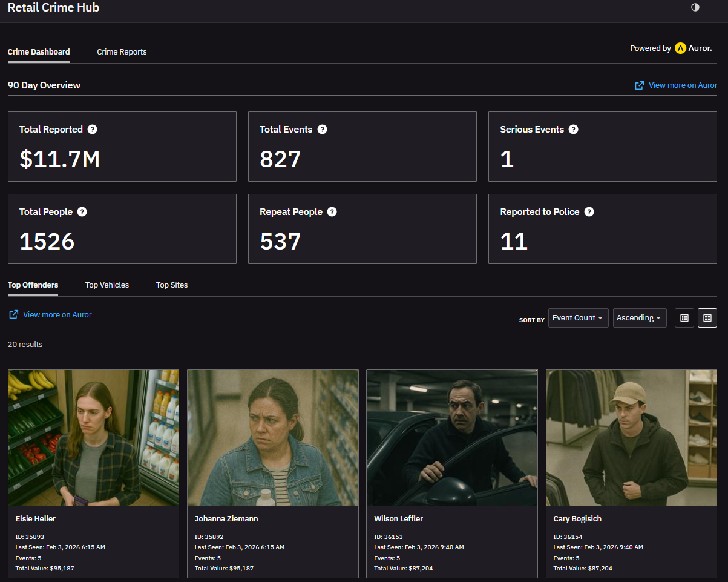Click View more on Auror in overview header
The height and width of the screenshot is (582, 728).
[x=682, y=85]
